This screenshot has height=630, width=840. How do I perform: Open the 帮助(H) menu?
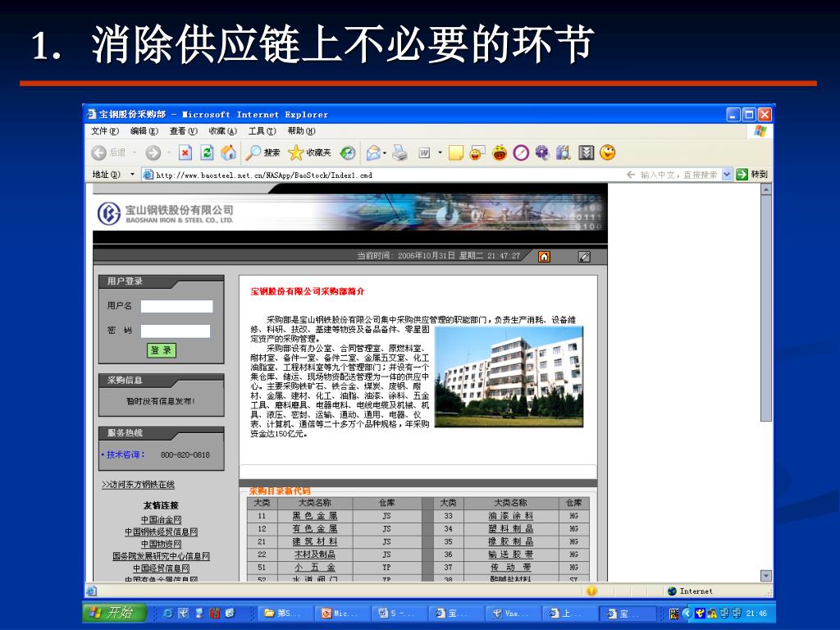pos(301,131)
